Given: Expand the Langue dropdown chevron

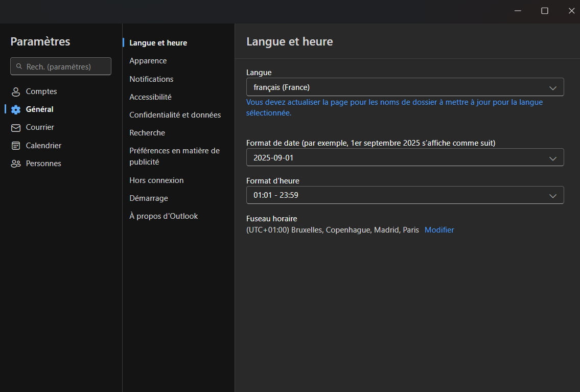Looking at the screenshot, I should pyautogui.click(x=552, y=88).
